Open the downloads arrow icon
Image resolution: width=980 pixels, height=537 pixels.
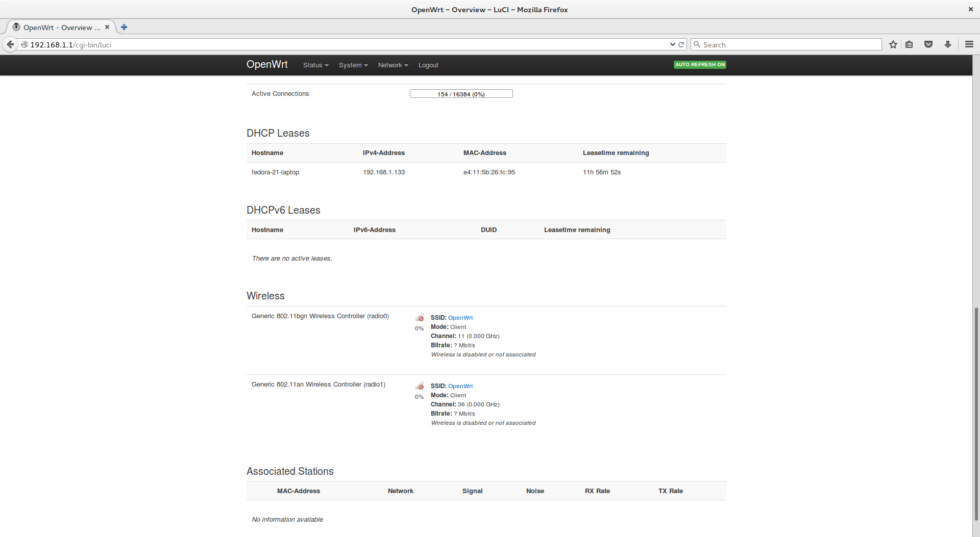(x=948, y=44)
